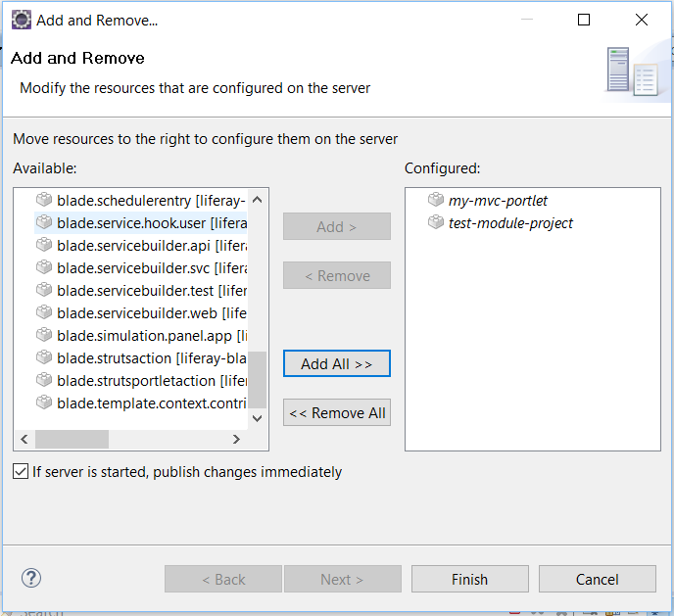Click the blade.servicebuilder.web module icon
This screenshot has height=616, width=674.
point(44,312)
